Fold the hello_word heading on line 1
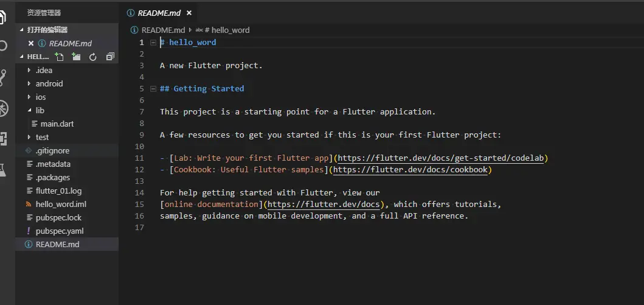This screenshot has width=644, height=305. tap(153, 43)
